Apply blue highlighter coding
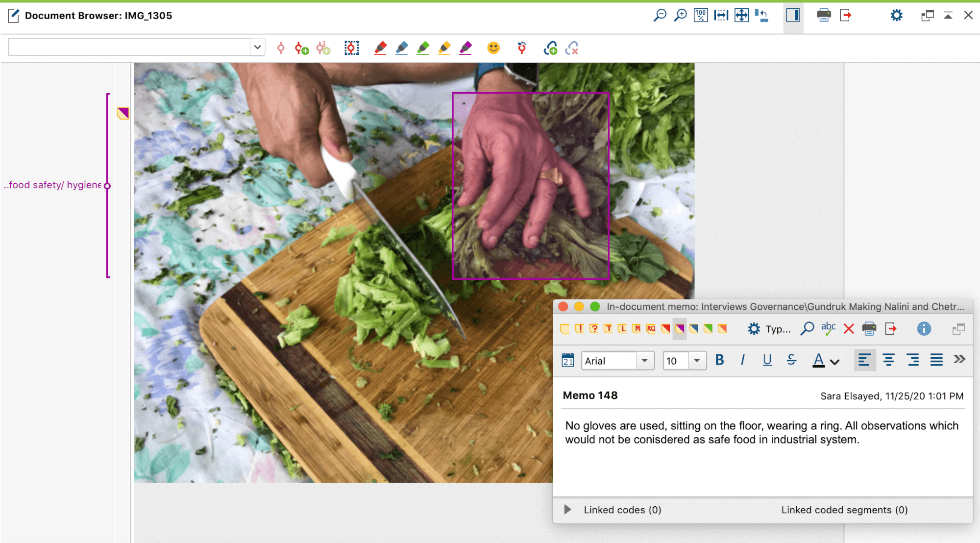Viewport: 980px width, 543px height. pos(402,48)
